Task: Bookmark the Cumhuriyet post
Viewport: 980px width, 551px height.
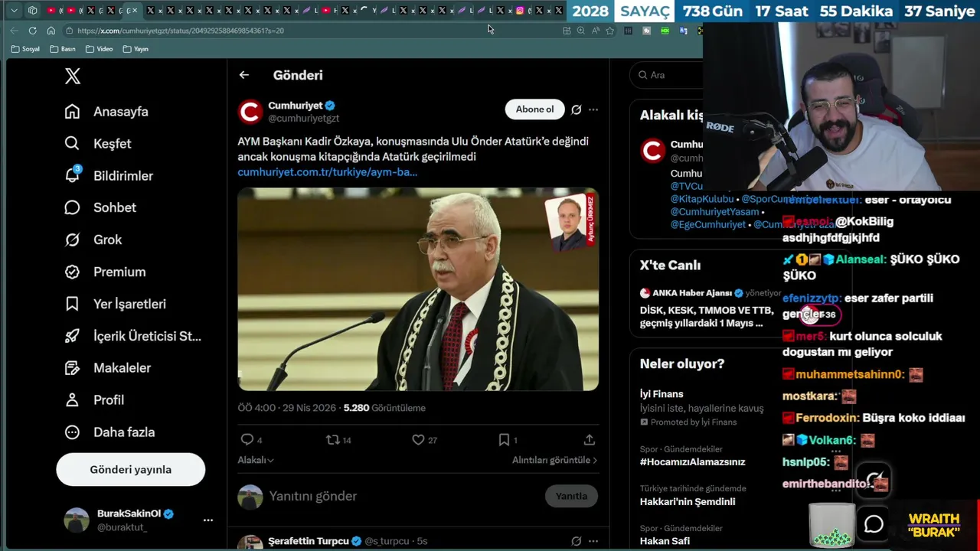Action: coord(504,440)
